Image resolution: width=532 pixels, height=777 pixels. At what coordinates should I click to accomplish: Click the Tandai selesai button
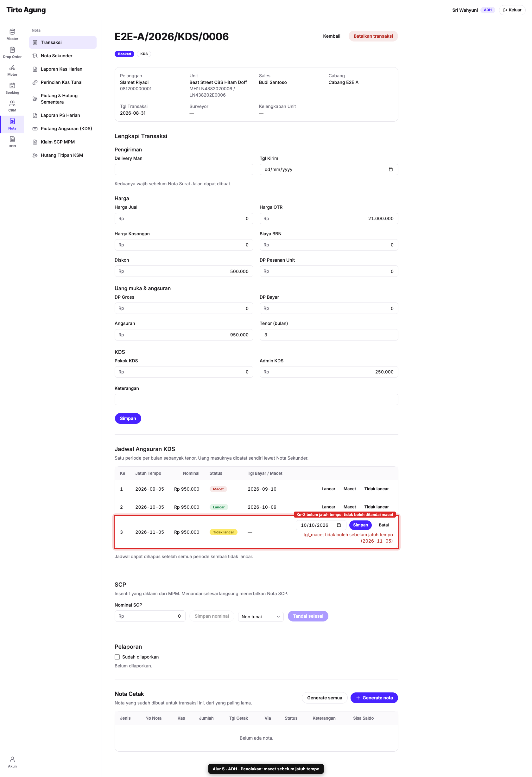pos(308,616)
